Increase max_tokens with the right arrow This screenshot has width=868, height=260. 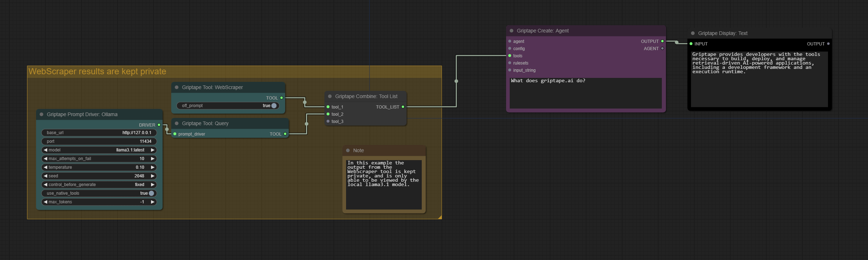coord(153,202)
